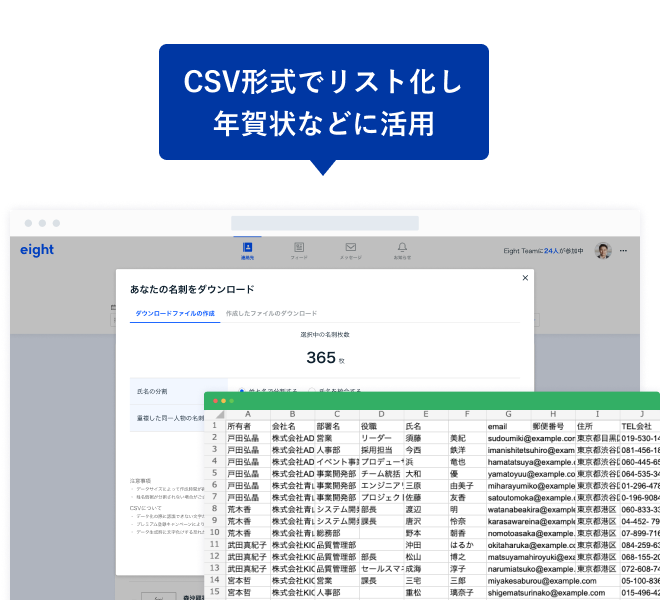Open the notifications bell icon
Viewport: 670px width, 600px height.
pos(402,250)
